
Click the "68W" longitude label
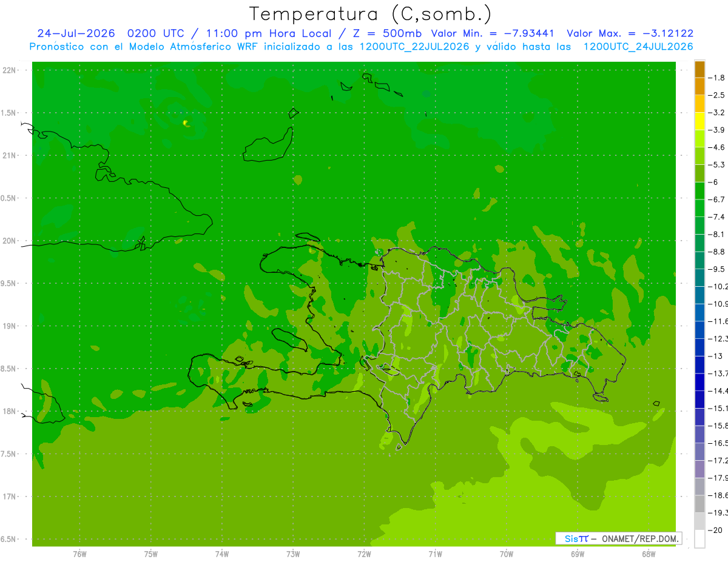(x=649, y=554)
